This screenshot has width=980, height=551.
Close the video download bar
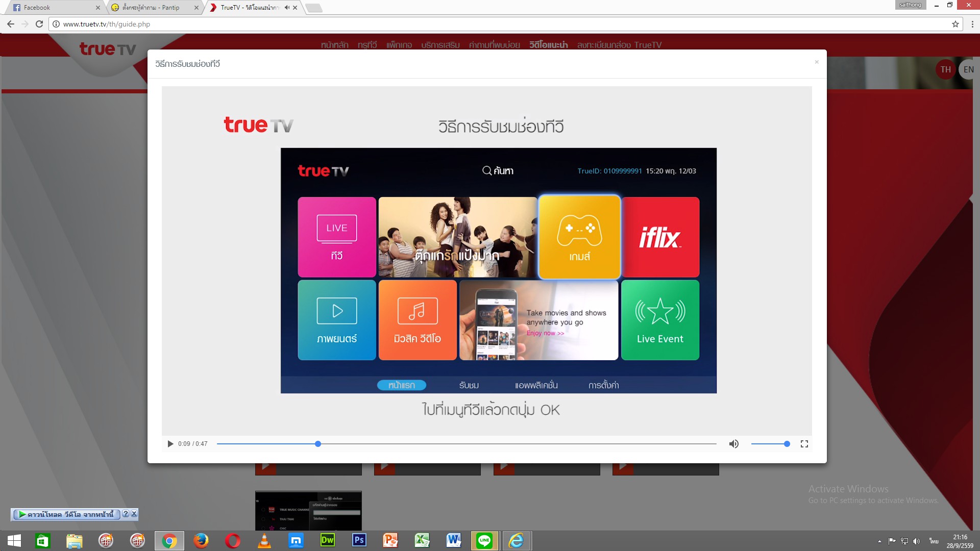click(x=134, y=514)
